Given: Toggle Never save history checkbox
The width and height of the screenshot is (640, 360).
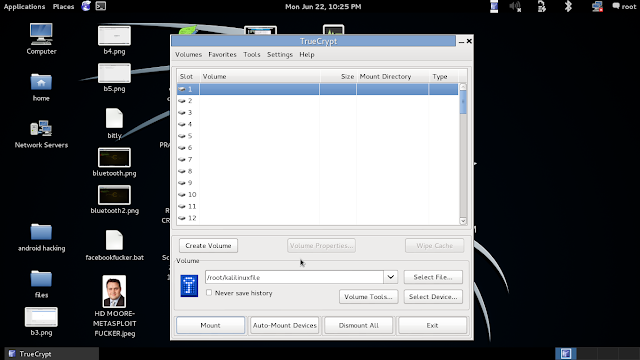Looking at the screenshot, I should tap(209, 293).
